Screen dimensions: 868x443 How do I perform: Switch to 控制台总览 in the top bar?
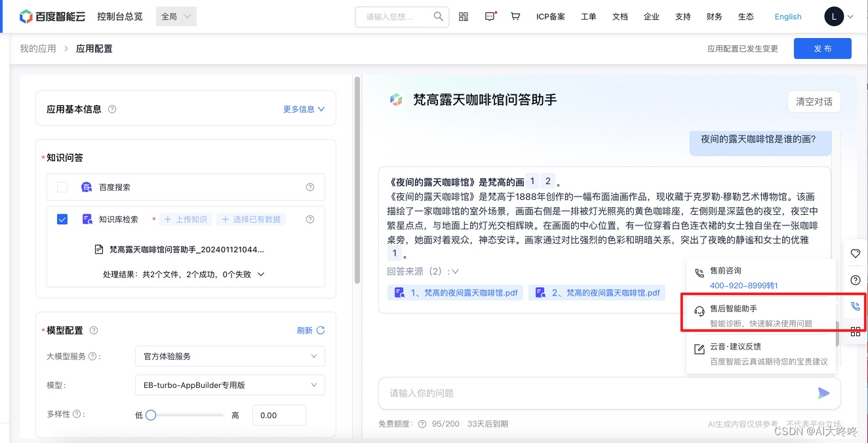[x=119, y=16]
